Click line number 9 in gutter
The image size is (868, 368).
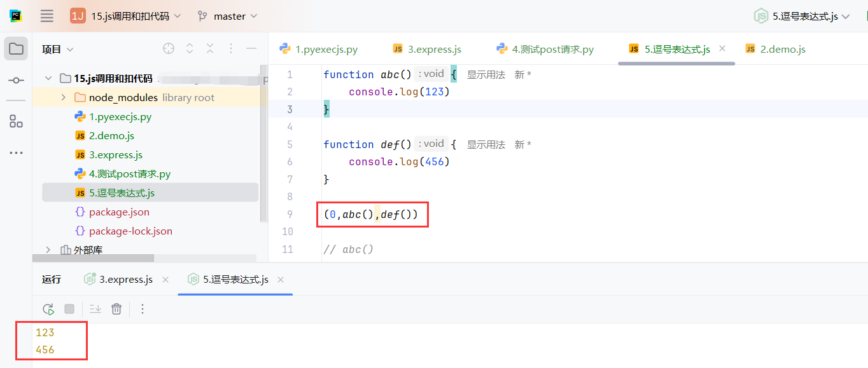[x=290, y=214]
